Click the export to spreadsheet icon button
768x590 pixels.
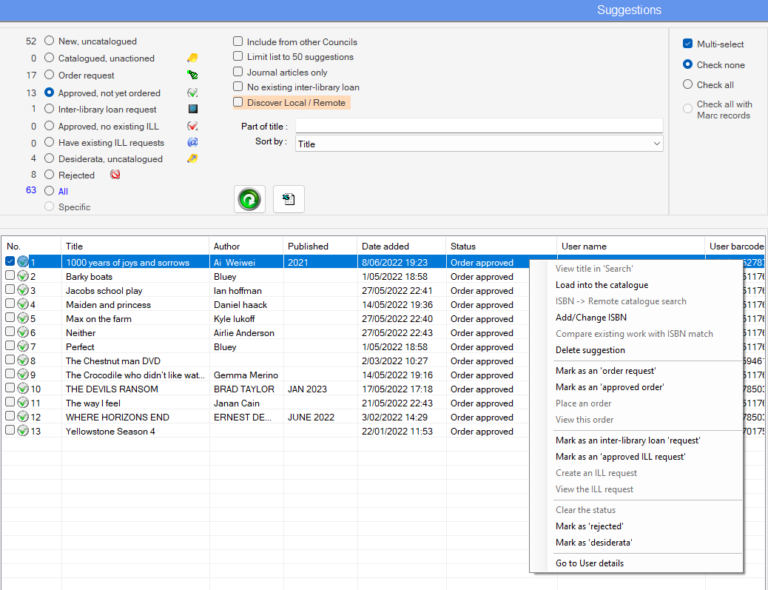tap(288, 199)
